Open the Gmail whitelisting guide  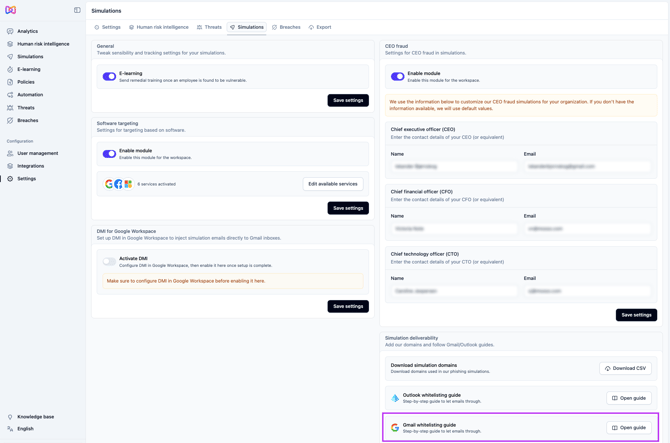pyautogui.click(x=629, y=428)
